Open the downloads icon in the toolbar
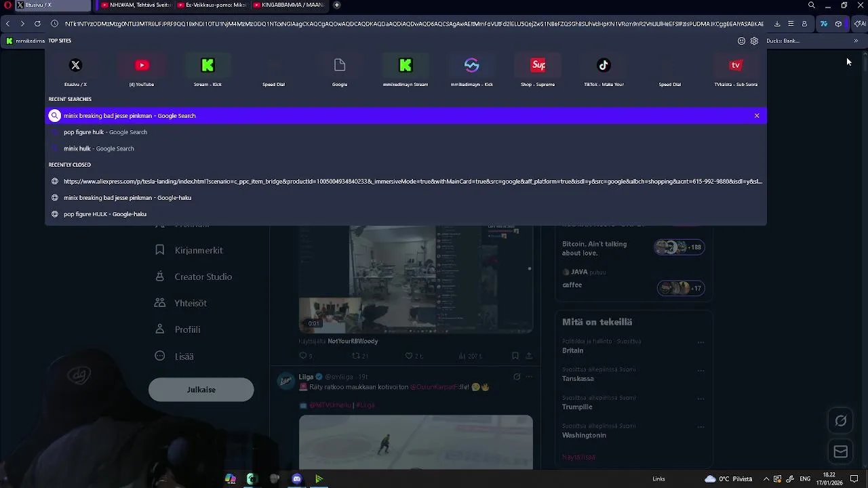 777,24
